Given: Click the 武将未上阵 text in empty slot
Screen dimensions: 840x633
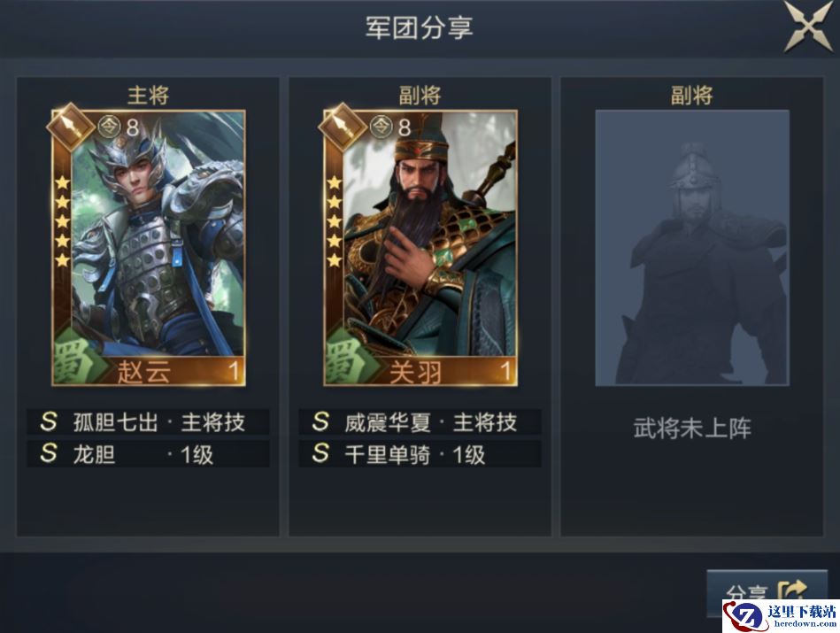Looking at the screenshot, I should [x=692, y=428].
